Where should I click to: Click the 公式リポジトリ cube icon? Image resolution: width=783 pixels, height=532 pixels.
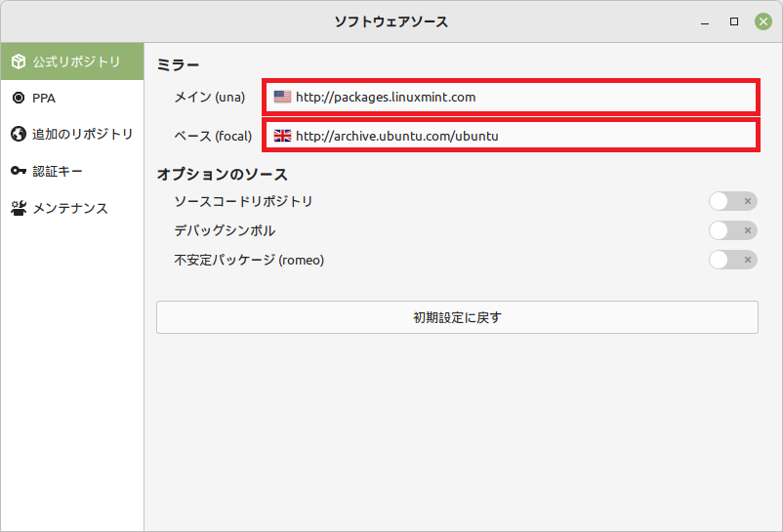click(19, 61)
